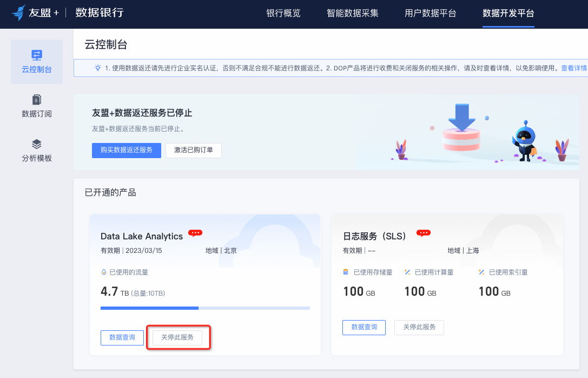Click the storage icon by 已使用存储量
The image size is (588, 378).
[x=346, y=272]
